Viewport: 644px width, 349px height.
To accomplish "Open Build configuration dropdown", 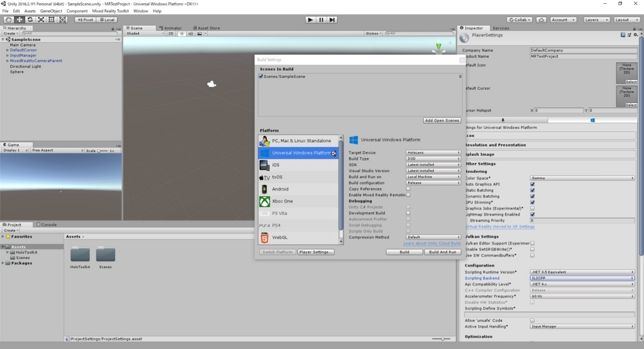I will pos(433,183).
